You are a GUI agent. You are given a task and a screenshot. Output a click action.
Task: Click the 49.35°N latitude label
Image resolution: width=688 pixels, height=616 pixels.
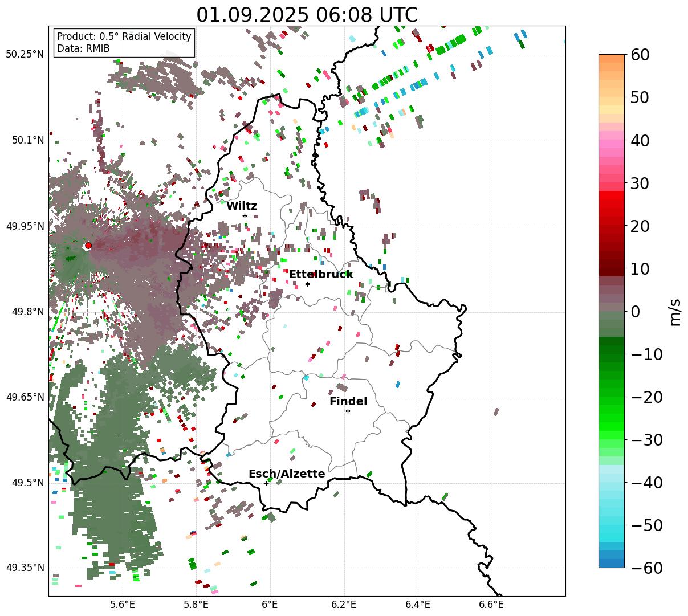(x=25, y=568)
